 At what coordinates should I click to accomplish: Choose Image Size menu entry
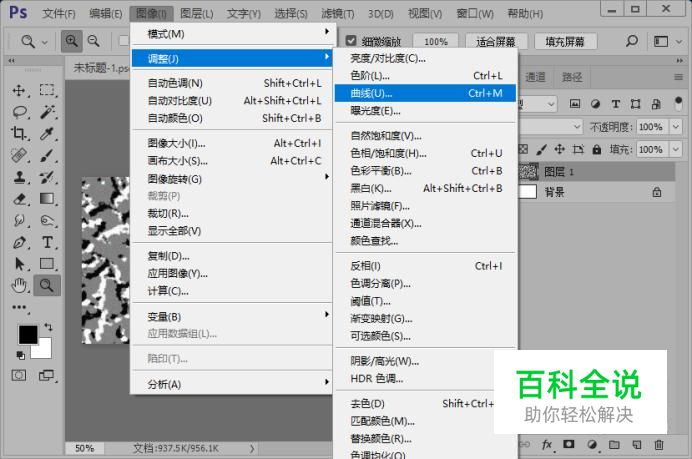click(233, 143)
